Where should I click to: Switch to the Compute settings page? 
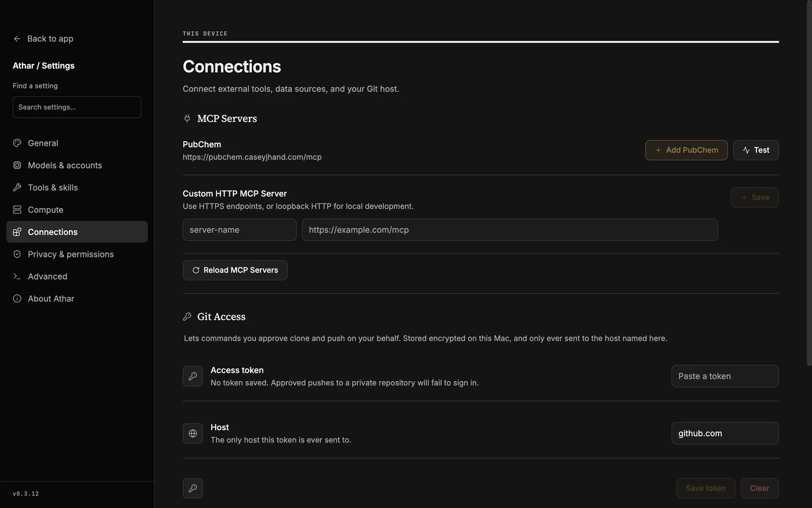point(77,210)
